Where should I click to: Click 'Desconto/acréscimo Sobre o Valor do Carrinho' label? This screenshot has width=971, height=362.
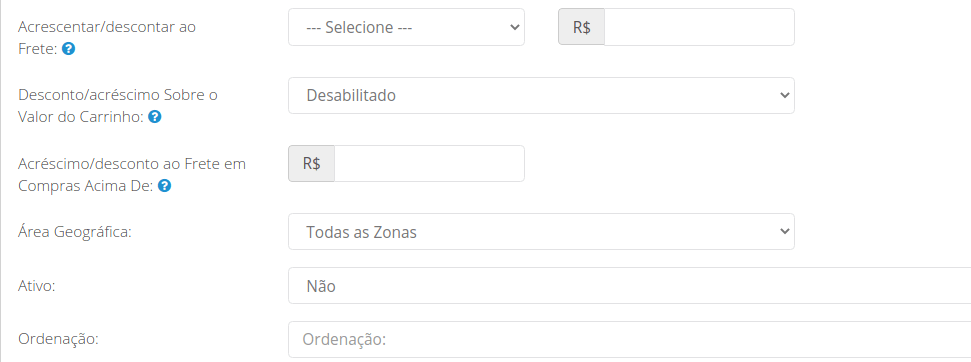pos(118,106)
